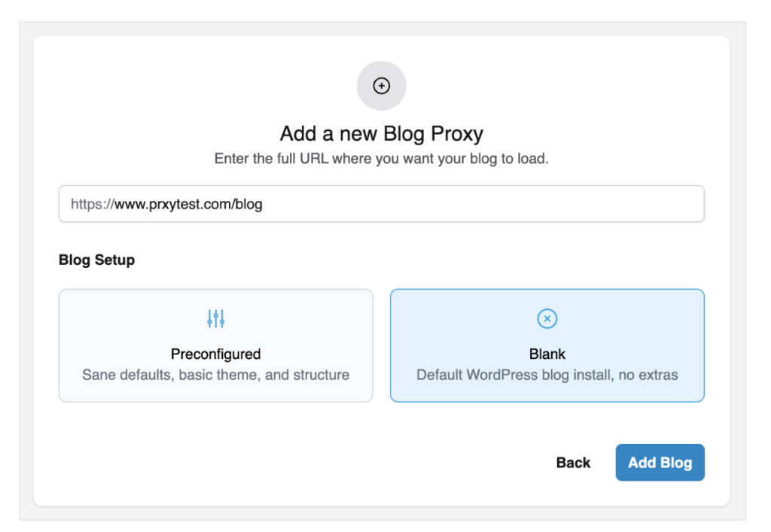
Task: Click the sliders icon in Preconfigured card
Action: (x=216, y=319)
